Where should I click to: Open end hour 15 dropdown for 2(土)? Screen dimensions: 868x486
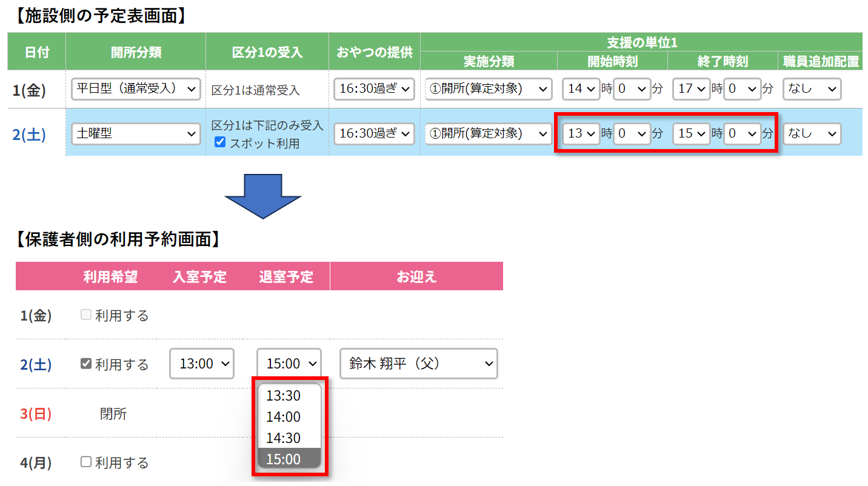[691, 134]
